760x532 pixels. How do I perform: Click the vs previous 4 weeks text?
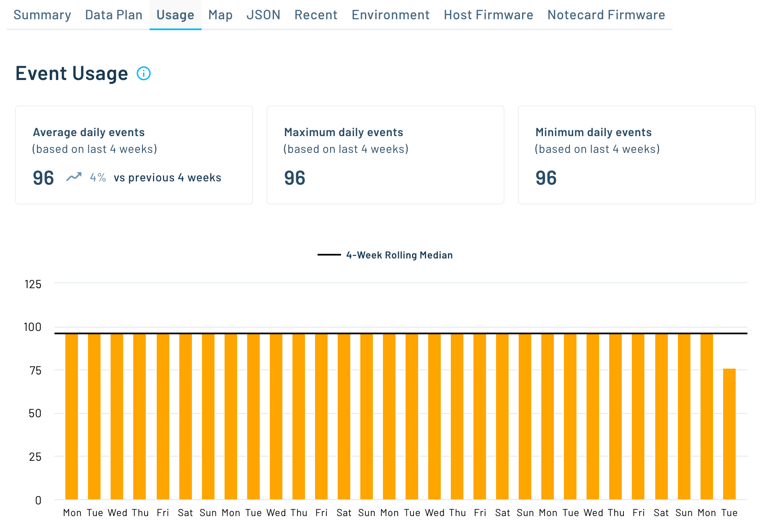167,178
